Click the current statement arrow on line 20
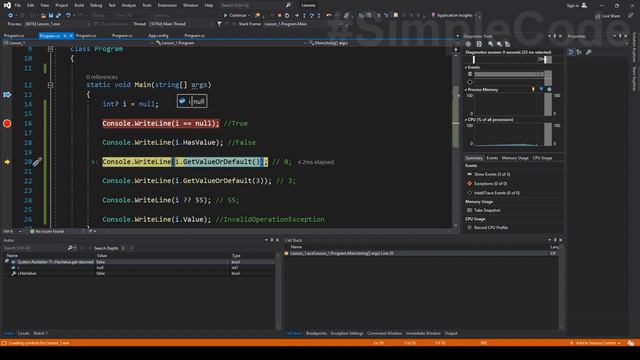 7,162
